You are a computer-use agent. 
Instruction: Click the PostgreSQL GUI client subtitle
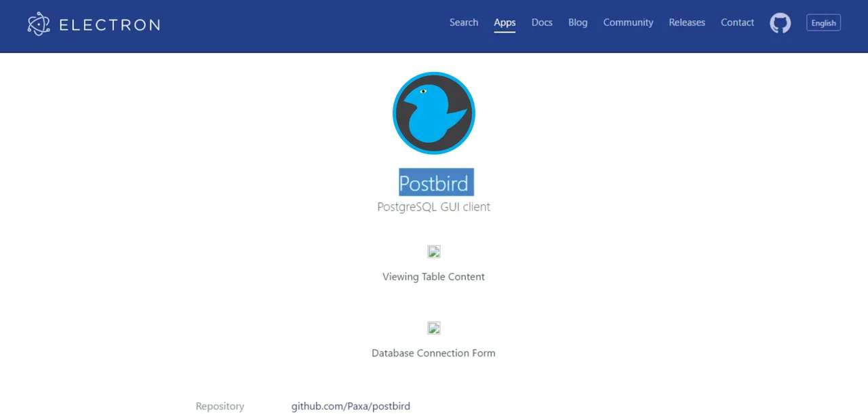(434, 206)
